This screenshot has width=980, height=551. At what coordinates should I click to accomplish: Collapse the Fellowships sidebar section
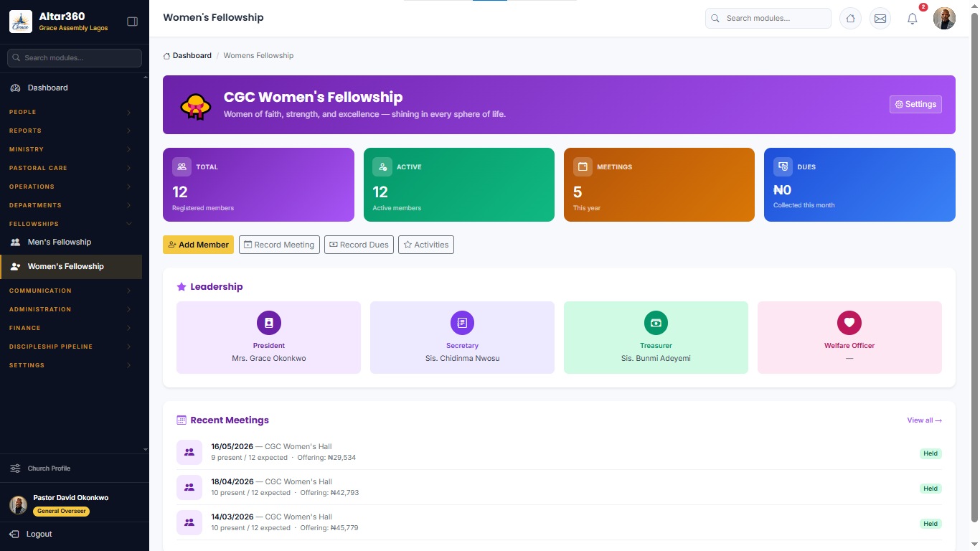71,224
